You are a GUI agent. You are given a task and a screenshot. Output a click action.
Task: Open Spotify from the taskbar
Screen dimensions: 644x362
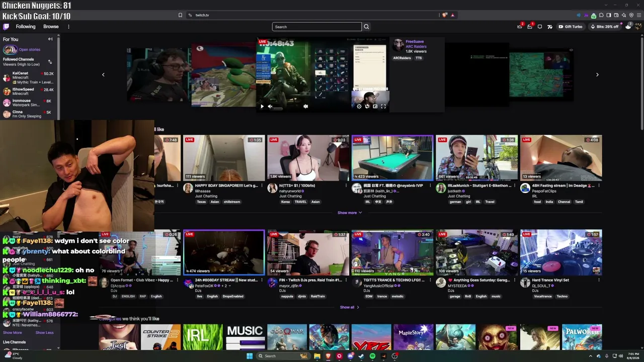(372, 356)
